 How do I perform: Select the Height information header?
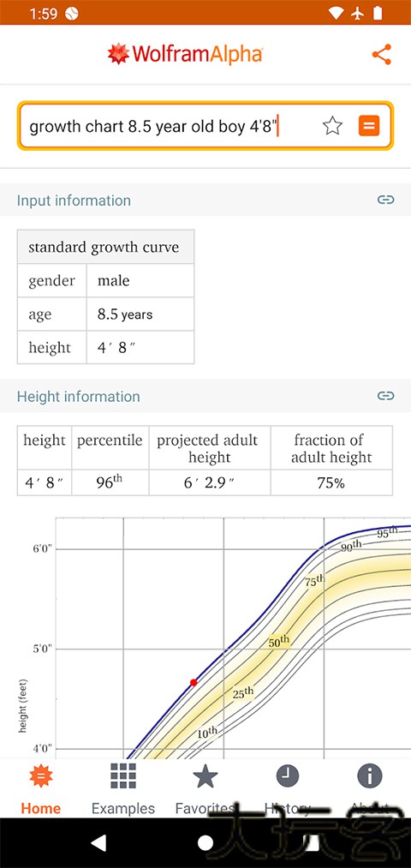click(x=78, y=396)
